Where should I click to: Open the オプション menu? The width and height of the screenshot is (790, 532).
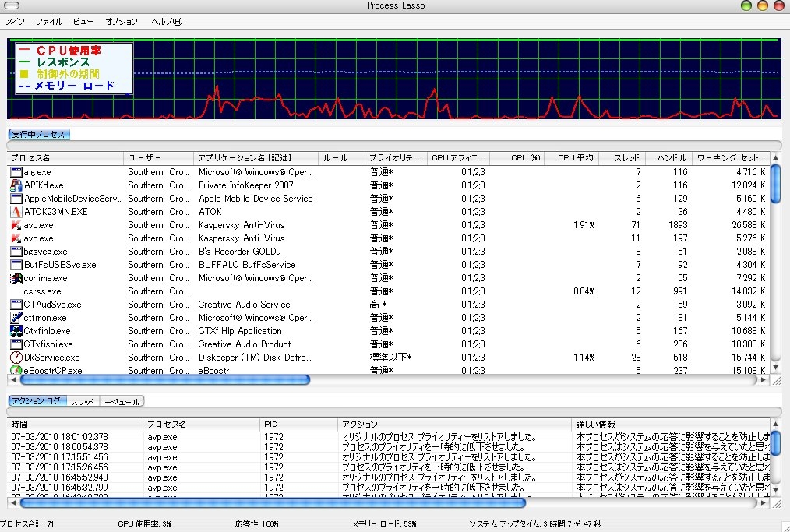121,22
